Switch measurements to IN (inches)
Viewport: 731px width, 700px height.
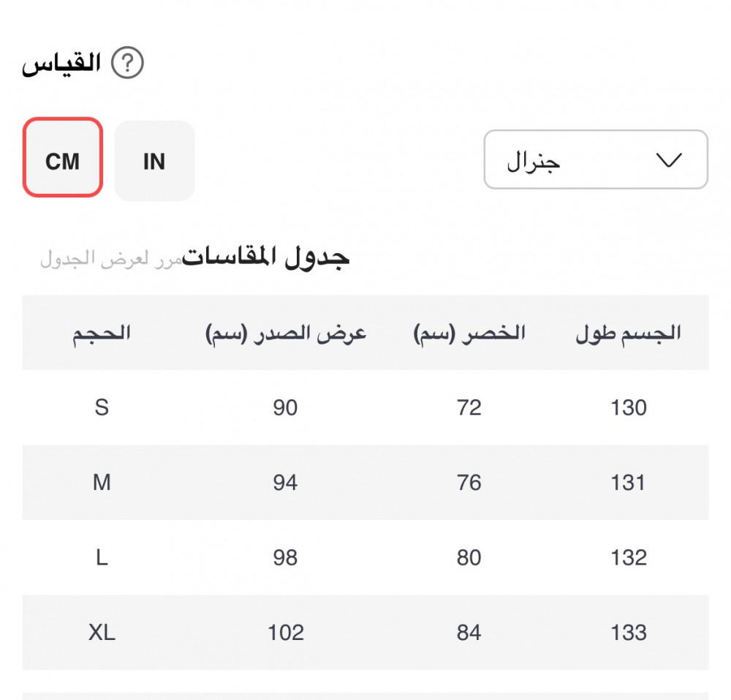(x=154, y=161)
